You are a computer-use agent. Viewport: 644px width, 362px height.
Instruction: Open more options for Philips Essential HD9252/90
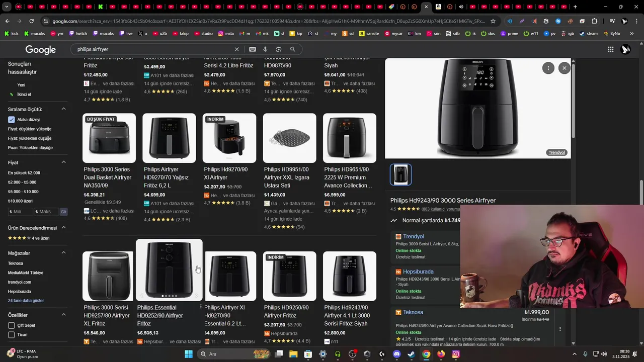tap(201, 307)
